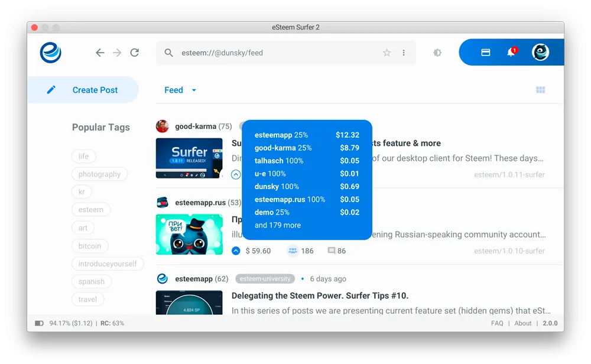This screenshot has height=364, width=591.
Task: Upvote the esteemapp.rus post
Action: [236, 251]
